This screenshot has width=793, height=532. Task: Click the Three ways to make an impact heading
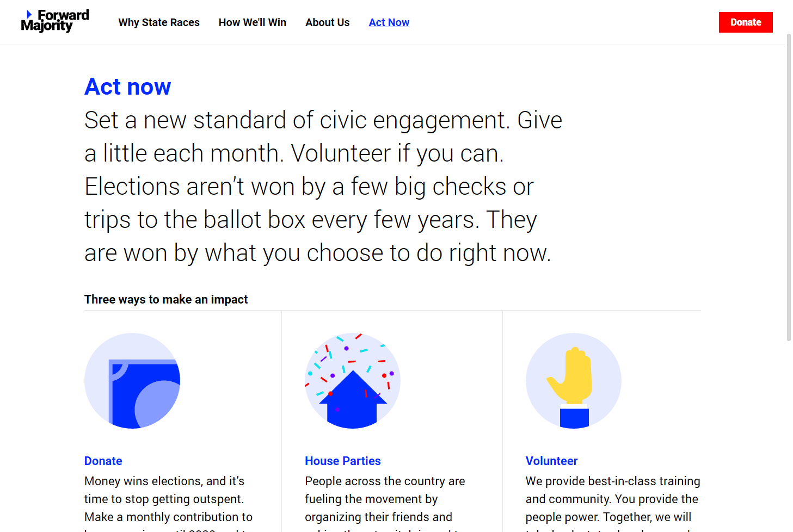[166, 299]
